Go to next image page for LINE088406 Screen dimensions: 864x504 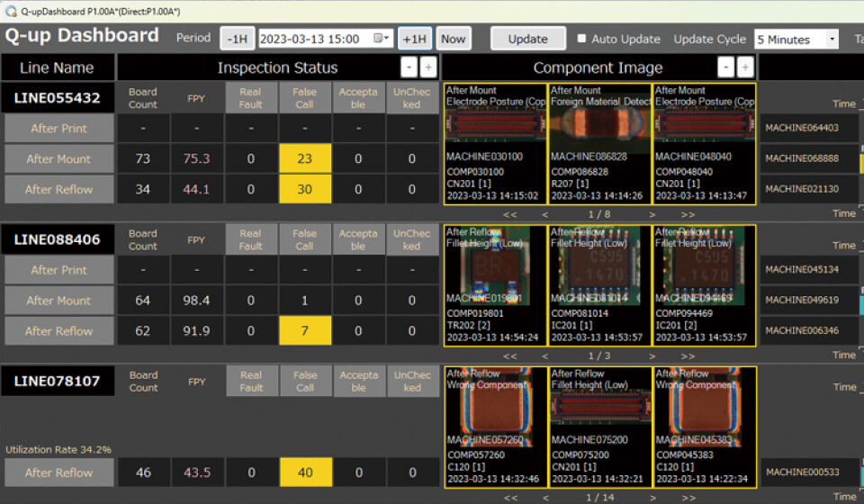(652, 355)
